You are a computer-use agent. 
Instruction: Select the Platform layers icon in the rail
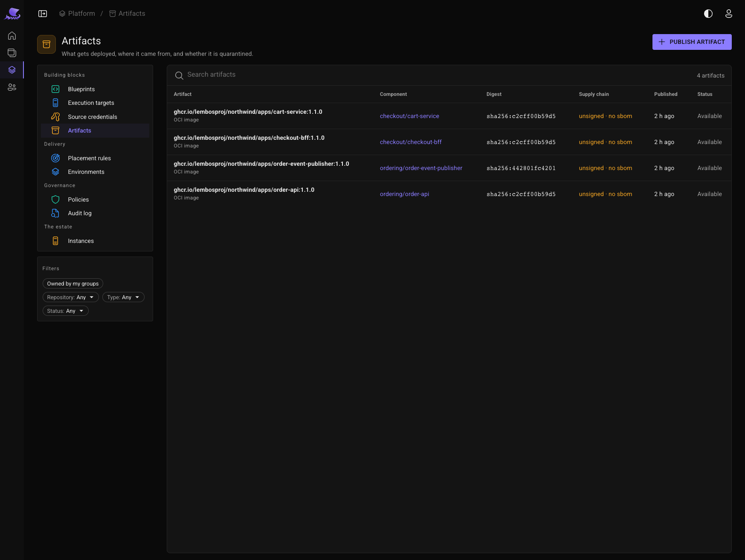[12, 70]
